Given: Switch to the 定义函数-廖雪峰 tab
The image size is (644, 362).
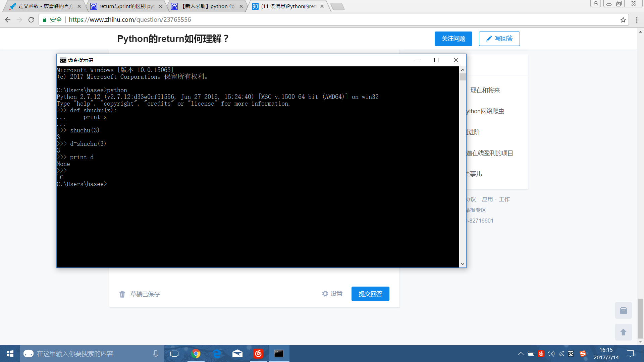Looking at the screenshot, I should [44, 6].
